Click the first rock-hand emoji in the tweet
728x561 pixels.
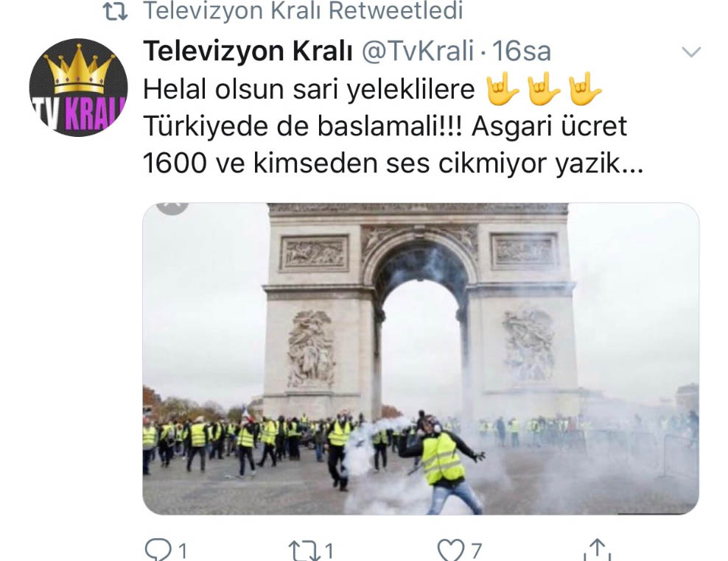503,88
